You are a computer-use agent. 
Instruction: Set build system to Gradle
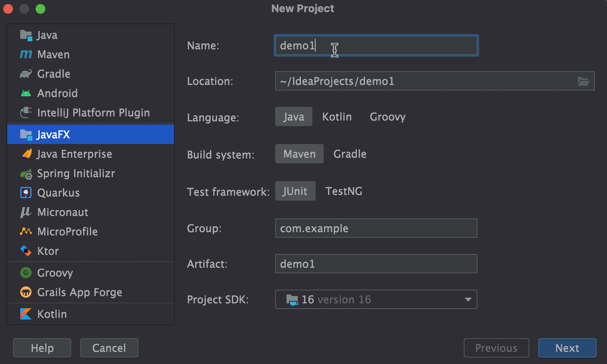[350, 154]
